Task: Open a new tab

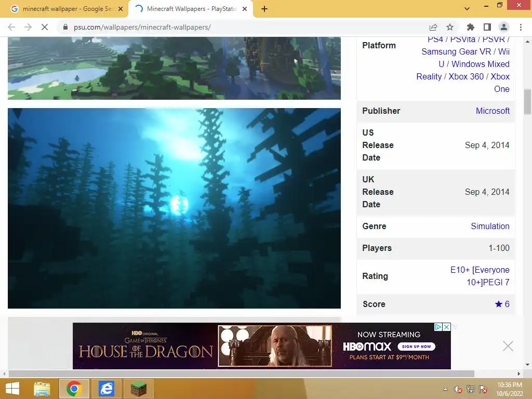Action: click(264, 9)
